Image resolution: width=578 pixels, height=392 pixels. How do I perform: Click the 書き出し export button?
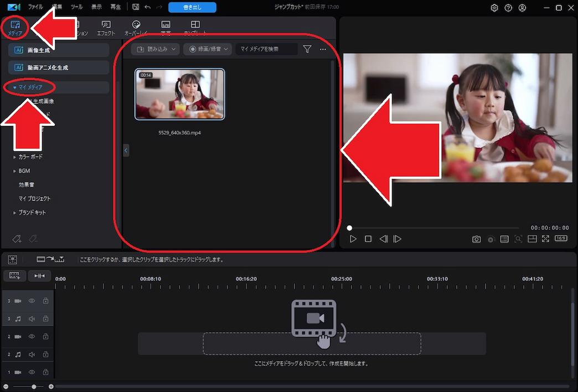[x=192, y=7]
